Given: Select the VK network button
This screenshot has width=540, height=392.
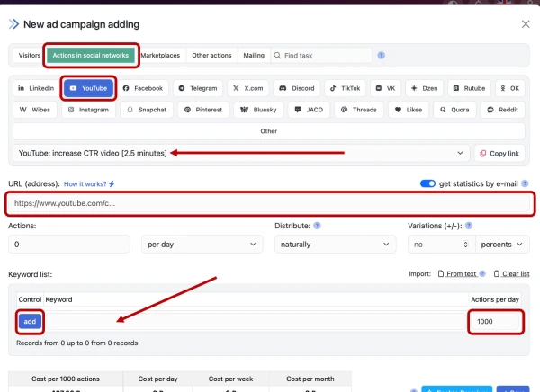Looking at the screenshot, I should (385, 88).
